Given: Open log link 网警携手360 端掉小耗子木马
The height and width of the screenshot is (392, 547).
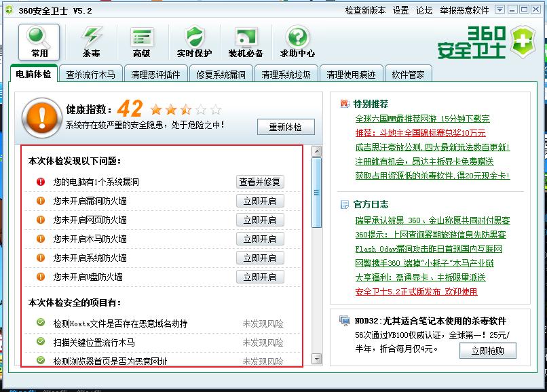Looking at the screenshot, I should click(425, 263).
